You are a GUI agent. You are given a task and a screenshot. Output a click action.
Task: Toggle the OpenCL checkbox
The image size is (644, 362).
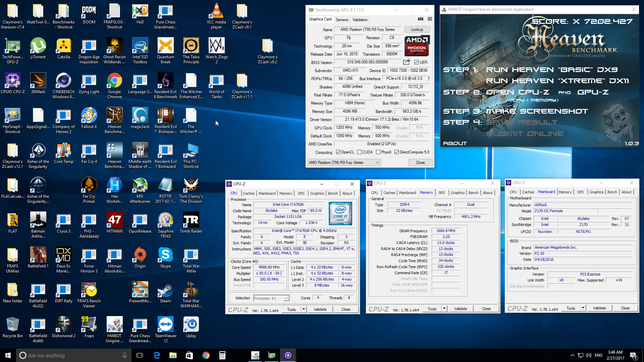(x=338, y=152)
